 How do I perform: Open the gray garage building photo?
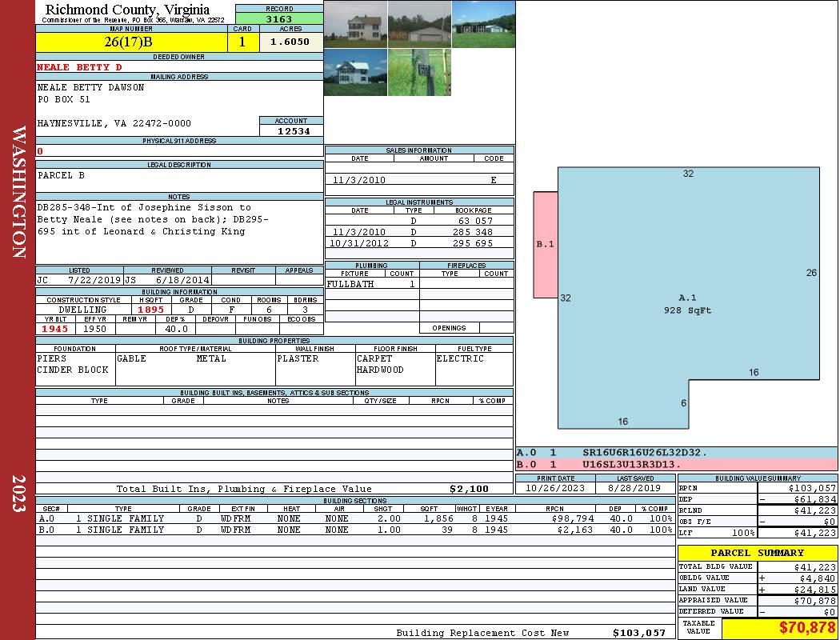(x=419, y=24)
